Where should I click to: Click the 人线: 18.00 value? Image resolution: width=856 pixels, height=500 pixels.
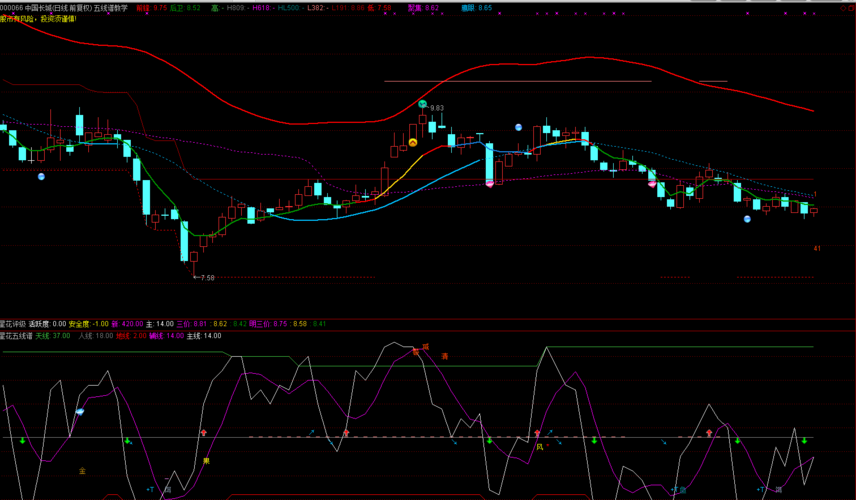[x=96, y=336]
